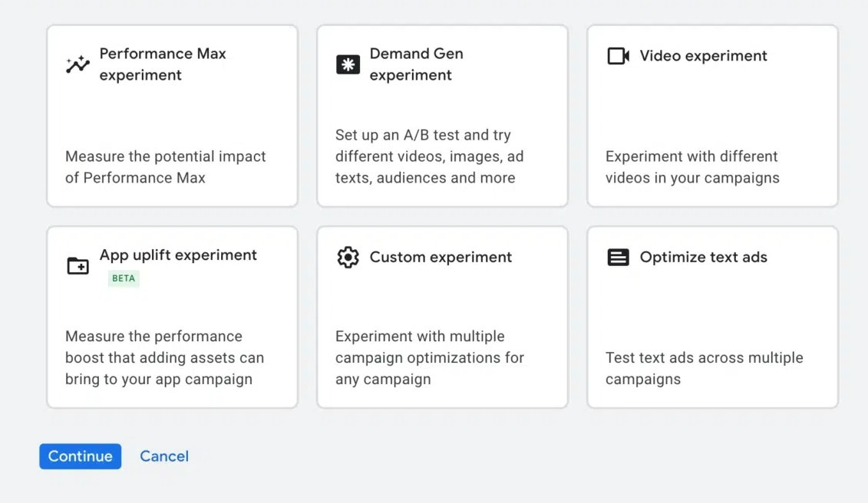Click the Performance Max sparkle chart icon
Viewport: 868px width, 503px height.
[x=78, y=64]
